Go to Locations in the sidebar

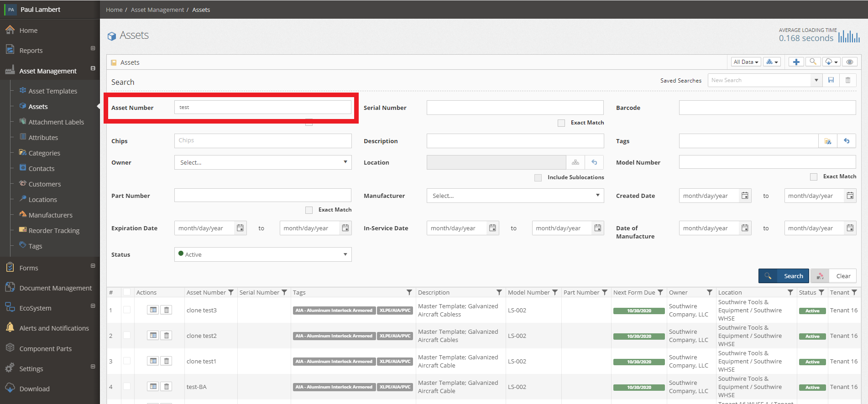click(x=42, y=200)
